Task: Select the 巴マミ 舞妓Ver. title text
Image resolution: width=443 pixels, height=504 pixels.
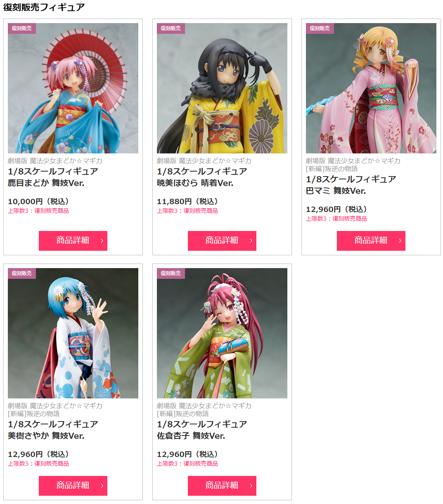Action: 336,191
